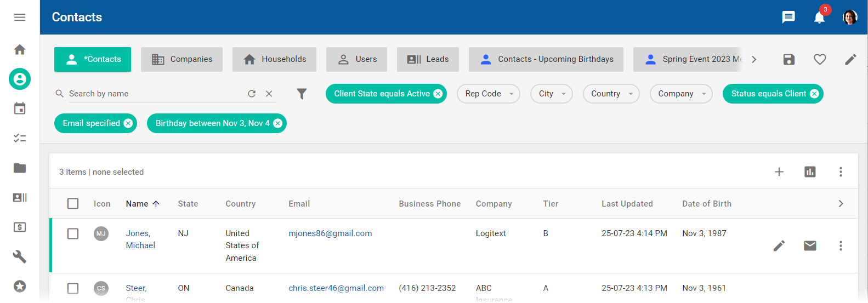This screenshot has height=303, width=868.
Task: Send email to Michael Jones via envelope icon
Action: (810, 245)
